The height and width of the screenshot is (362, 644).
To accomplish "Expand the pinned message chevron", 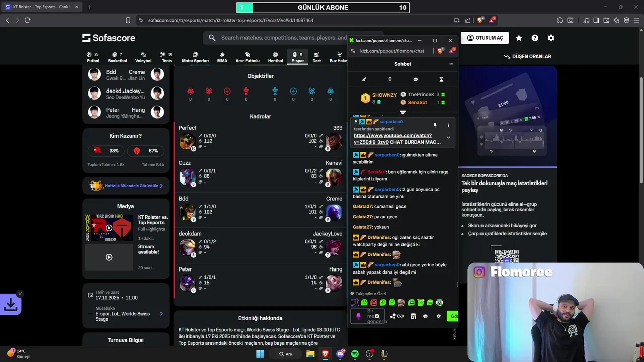I will pyautogui.click(x=448, y=137).
